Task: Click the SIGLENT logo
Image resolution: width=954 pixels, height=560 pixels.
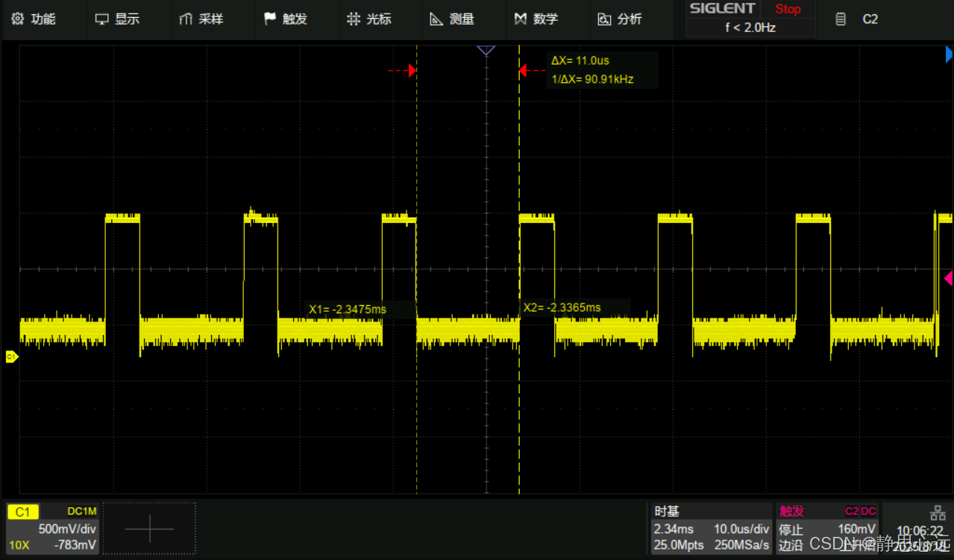Action: (722, 9)
